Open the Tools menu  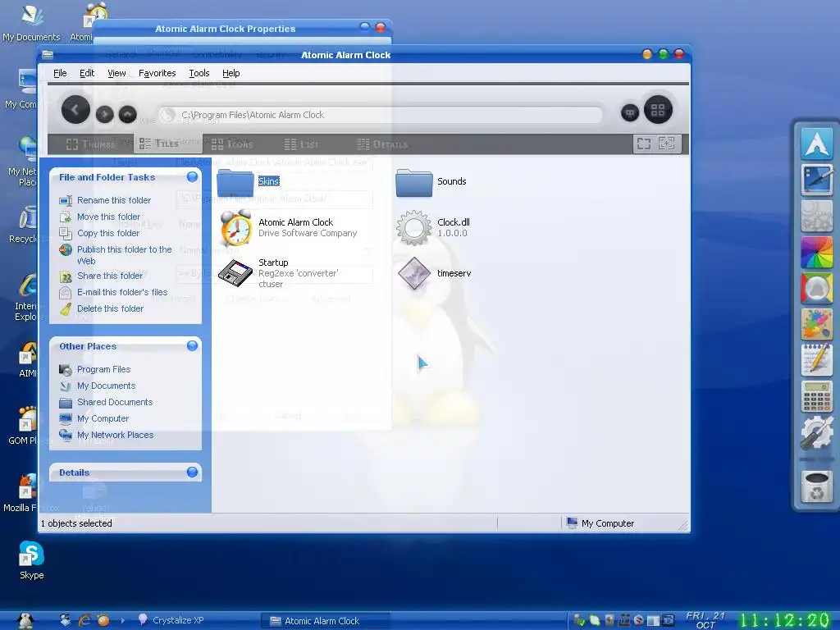coord(199,73)
